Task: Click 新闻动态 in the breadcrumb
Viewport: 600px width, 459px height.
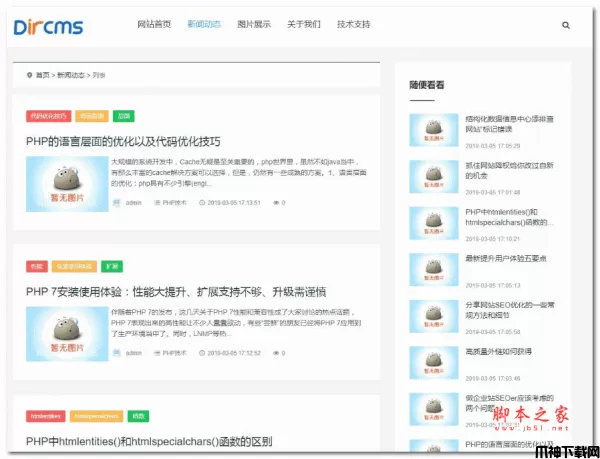Action: click(71, 75)
